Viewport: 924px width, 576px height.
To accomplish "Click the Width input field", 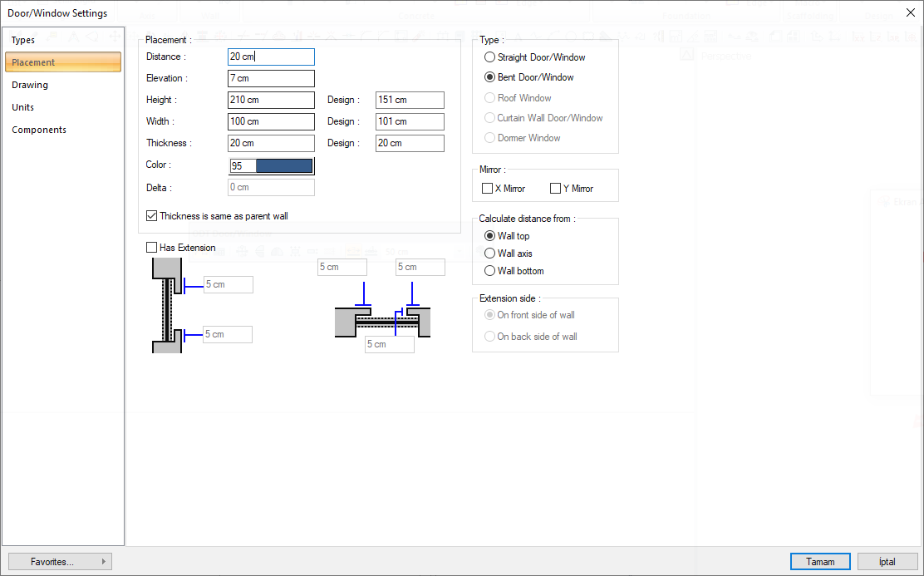I will 271,121.
